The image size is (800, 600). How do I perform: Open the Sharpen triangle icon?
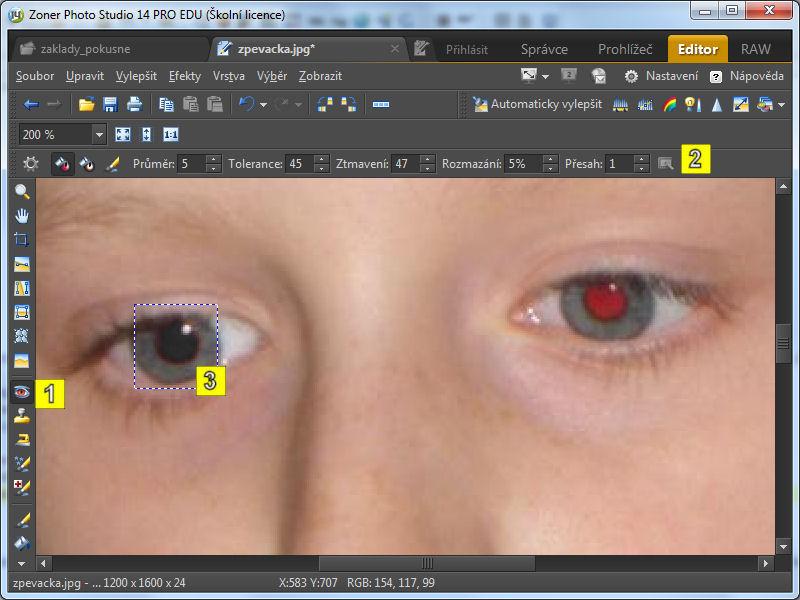coord(717,105)
